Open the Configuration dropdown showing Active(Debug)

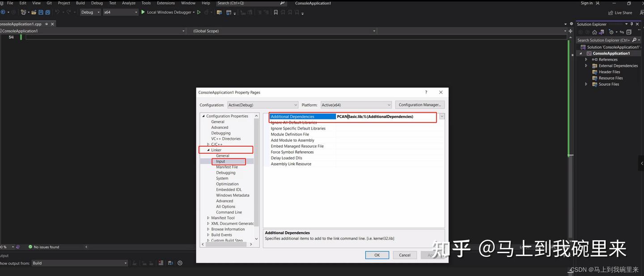[263, 104]
